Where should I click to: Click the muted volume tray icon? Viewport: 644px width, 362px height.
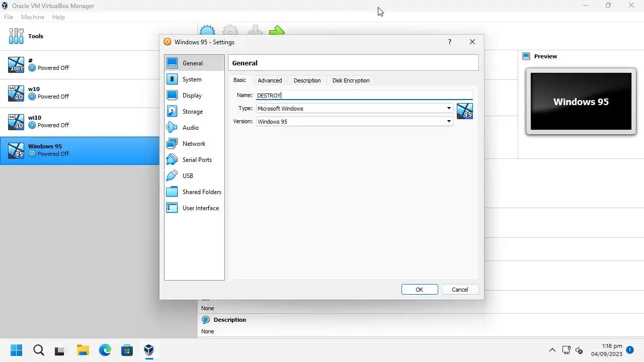click(x=579, y=350)
